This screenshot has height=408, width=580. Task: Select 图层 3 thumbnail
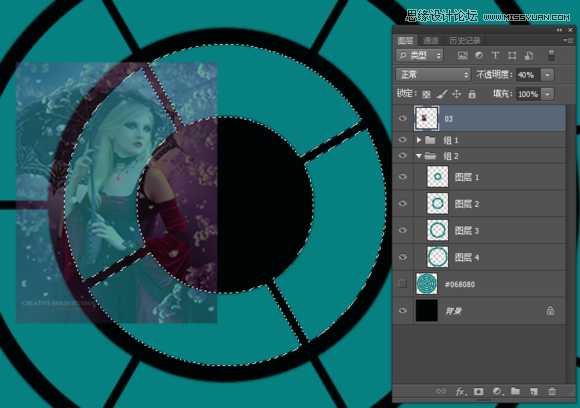438,230
